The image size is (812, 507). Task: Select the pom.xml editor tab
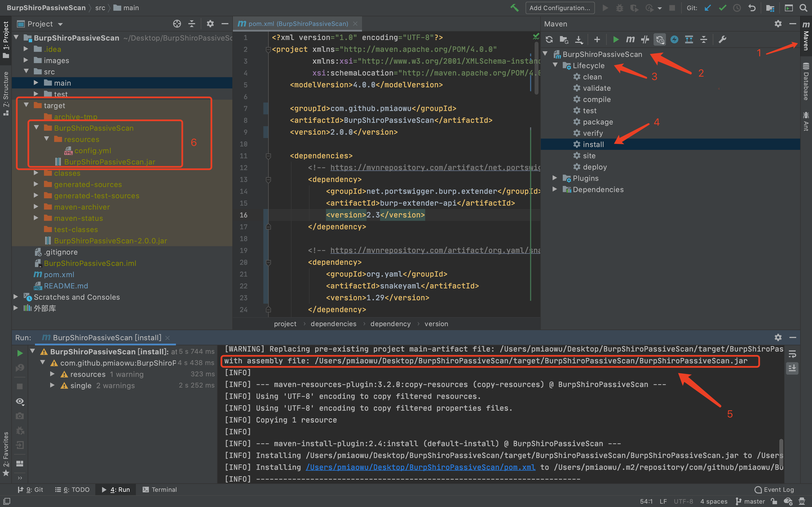click(x=298, y=24)
